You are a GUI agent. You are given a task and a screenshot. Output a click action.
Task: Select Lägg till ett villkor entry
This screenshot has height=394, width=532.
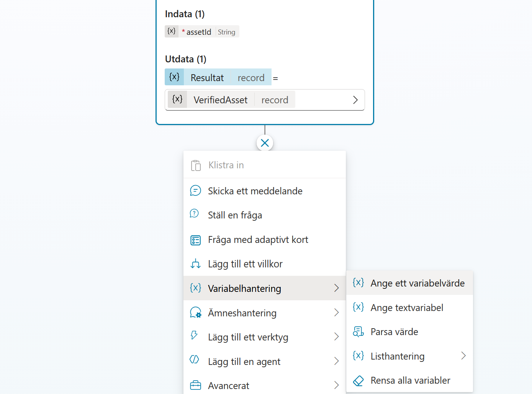[x=265, y=264]
